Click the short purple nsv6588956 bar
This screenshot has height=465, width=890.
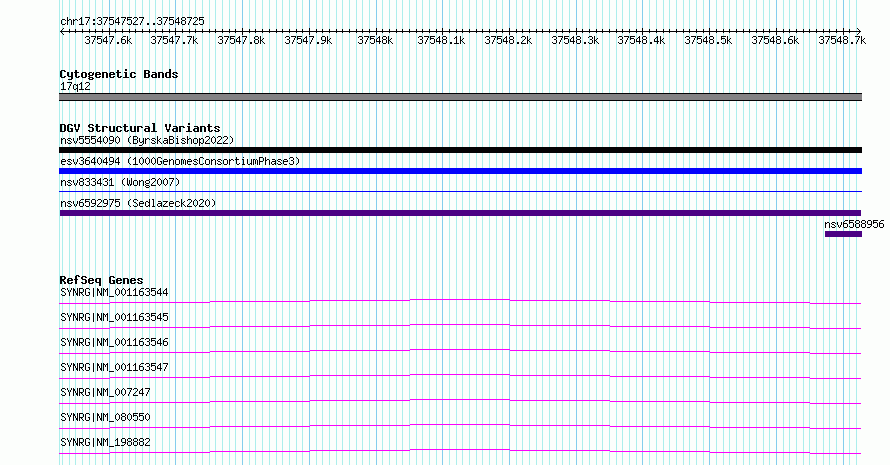coord(843,234)
